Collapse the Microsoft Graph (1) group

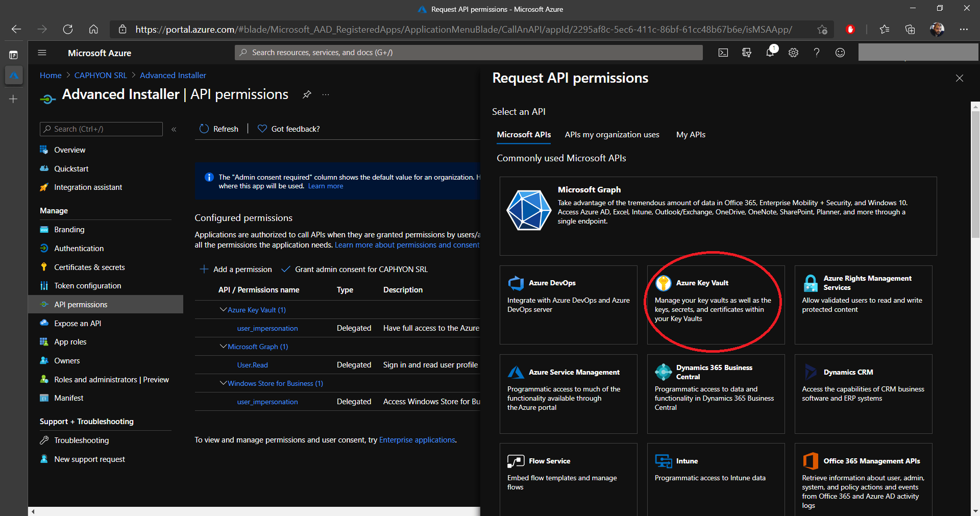pos(223,347)
